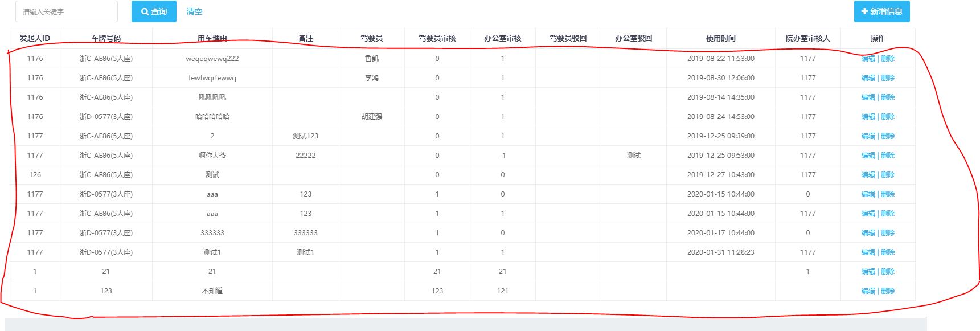Delete the row with reason 不知道

[x=888, y=291]
